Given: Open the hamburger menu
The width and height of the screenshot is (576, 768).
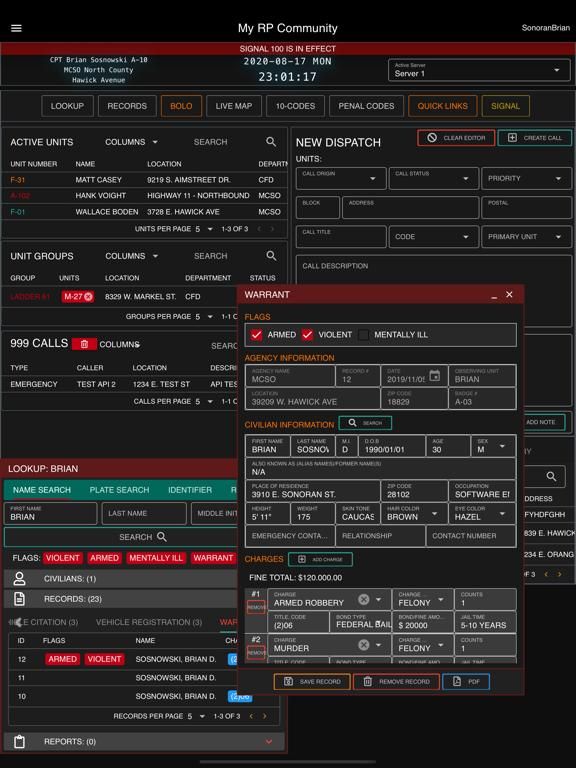Looking at the screenshot, I should click(x=16, y=28).
